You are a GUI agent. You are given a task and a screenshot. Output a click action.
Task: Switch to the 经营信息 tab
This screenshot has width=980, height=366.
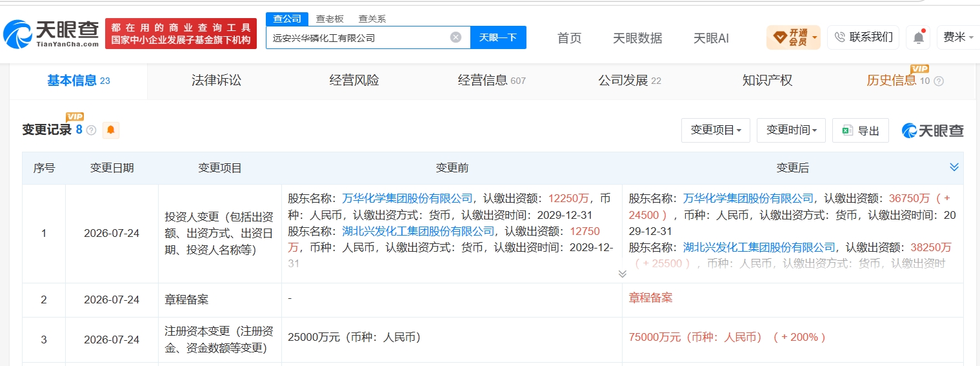pos(492,81)
